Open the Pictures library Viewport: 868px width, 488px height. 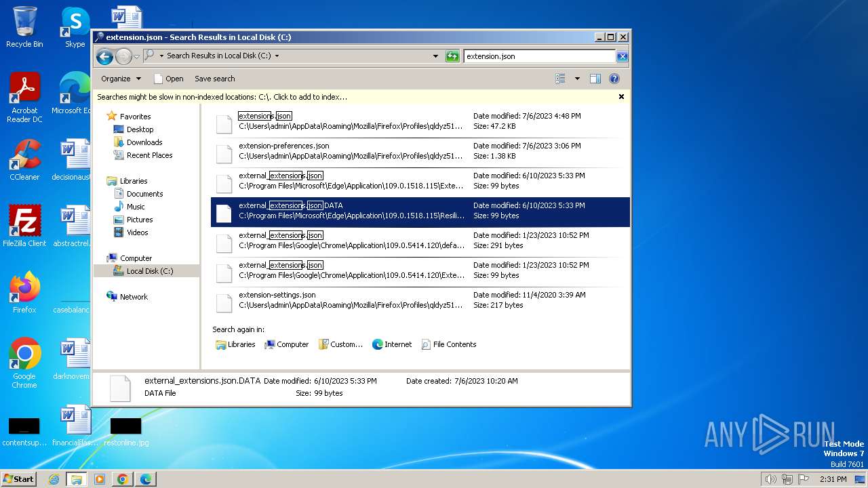click(140, 220)
